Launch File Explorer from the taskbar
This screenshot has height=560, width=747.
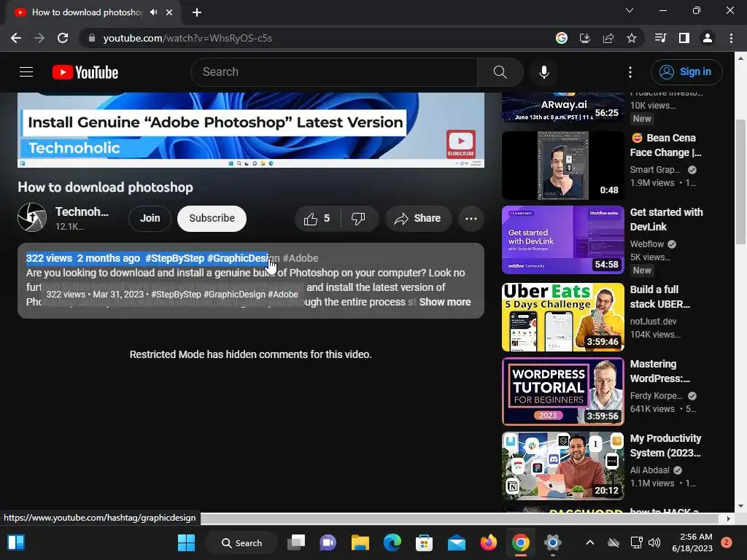pos(360,542)
